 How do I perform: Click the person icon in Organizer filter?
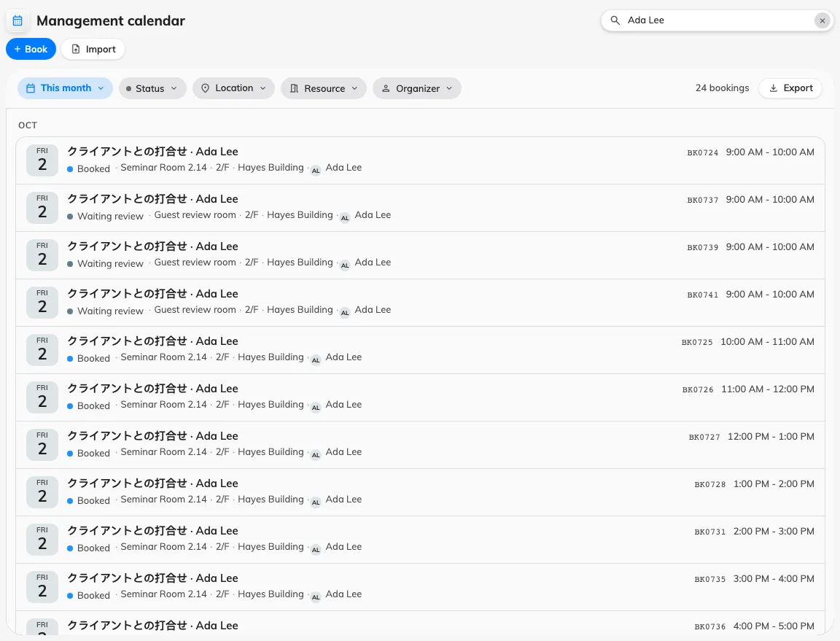coord(386,88)
